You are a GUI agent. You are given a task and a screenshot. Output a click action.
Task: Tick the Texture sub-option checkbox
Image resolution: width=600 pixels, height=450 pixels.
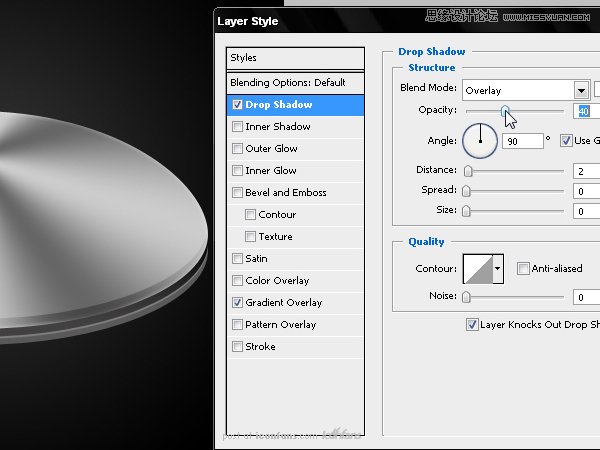250,236
